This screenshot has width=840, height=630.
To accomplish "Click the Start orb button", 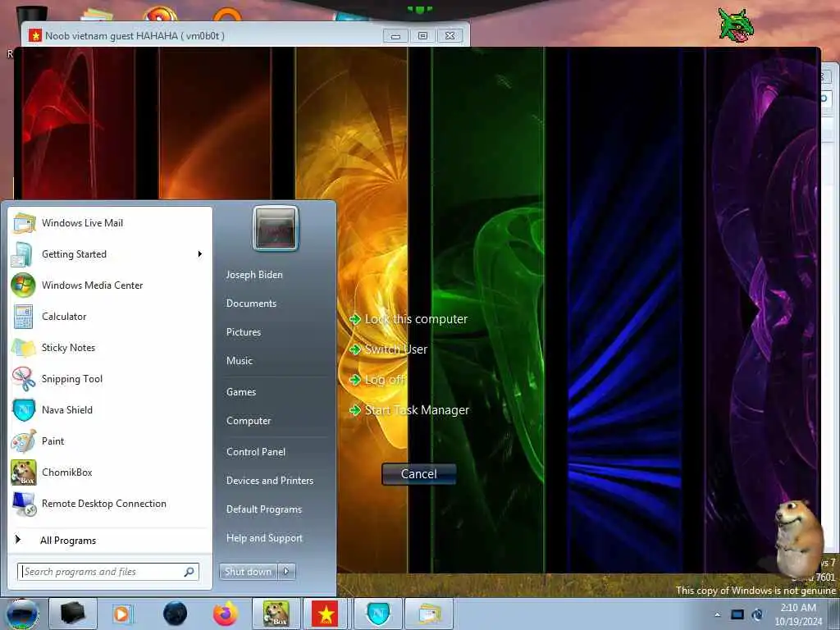I will point(22,614).
